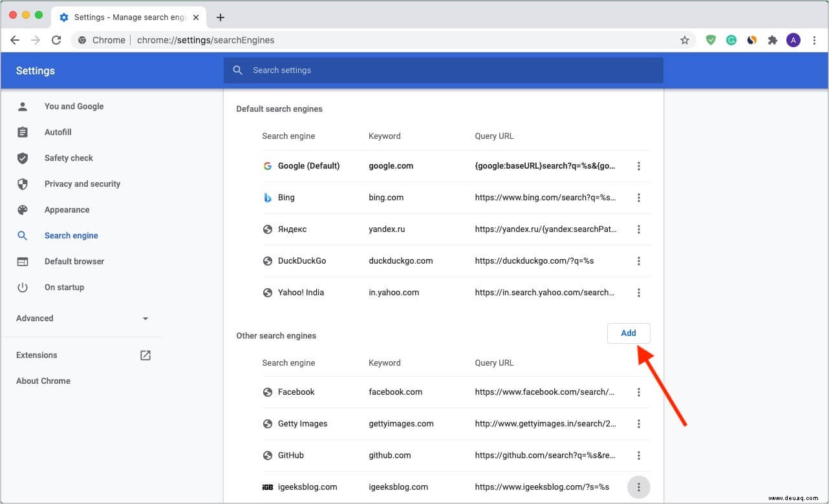Click the Google logo icon in the list

pyautogui.click(x=268, y=166)
